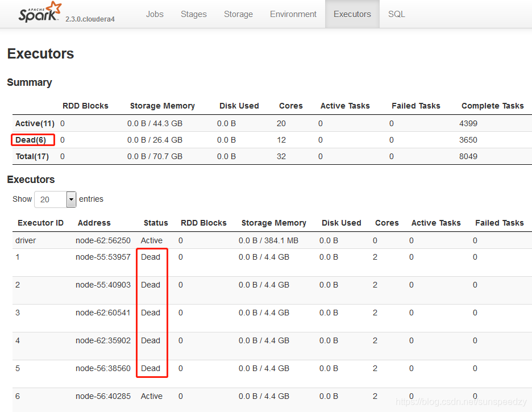Viewport: 532px width, 412px height.
Task: Click Active status of driver row
Action: coord(152,240)
